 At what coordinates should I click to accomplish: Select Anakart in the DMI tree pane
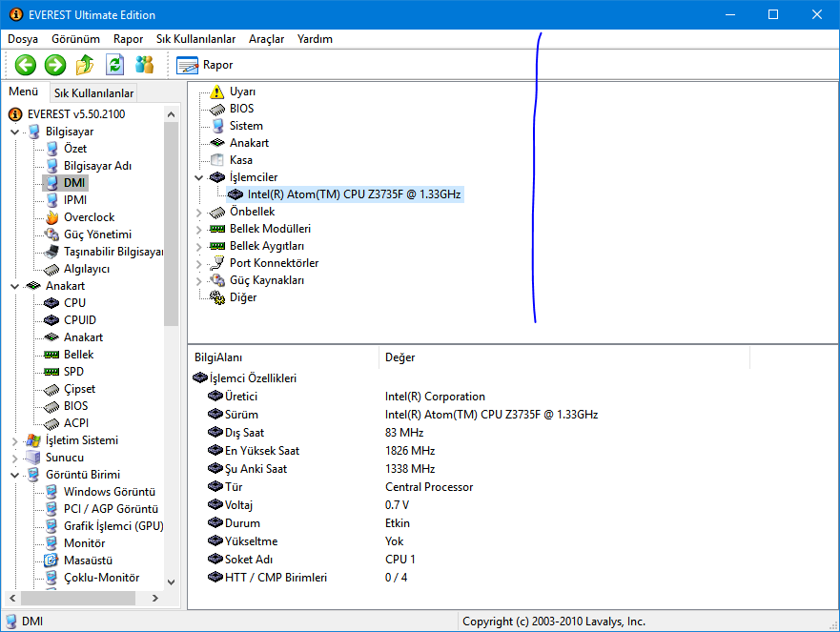pos(249,143)
